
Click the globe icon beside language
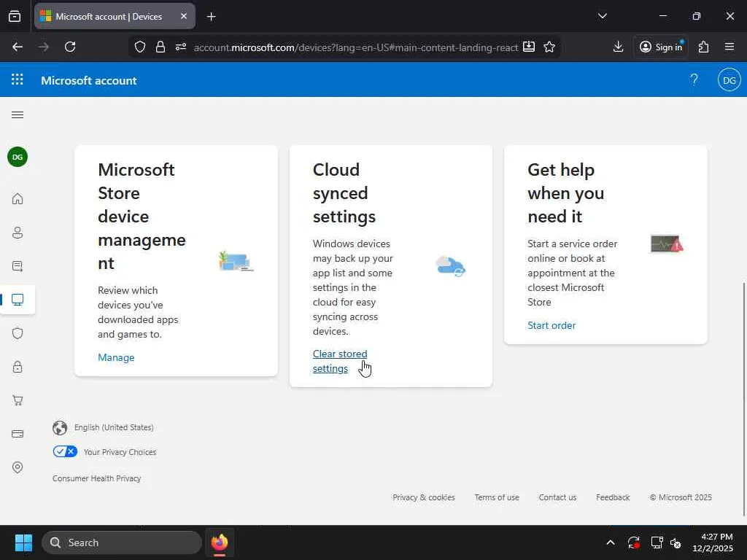60,427
